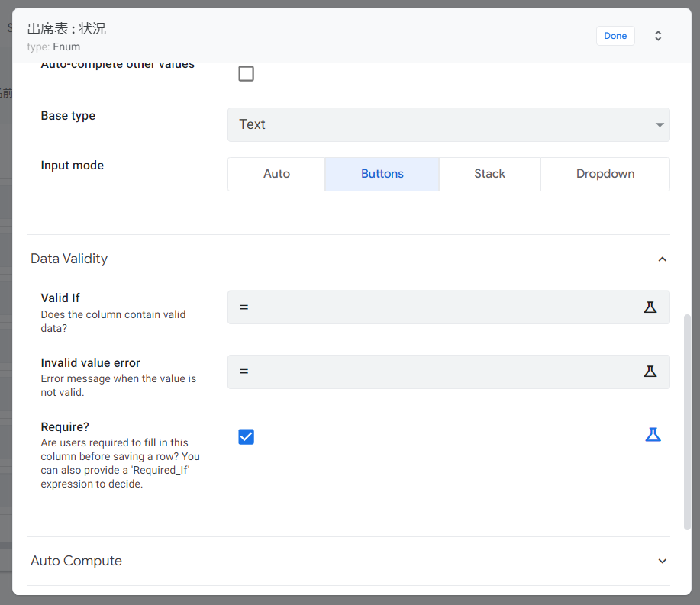Expand the Auto Compute section

tap(662, 561)
